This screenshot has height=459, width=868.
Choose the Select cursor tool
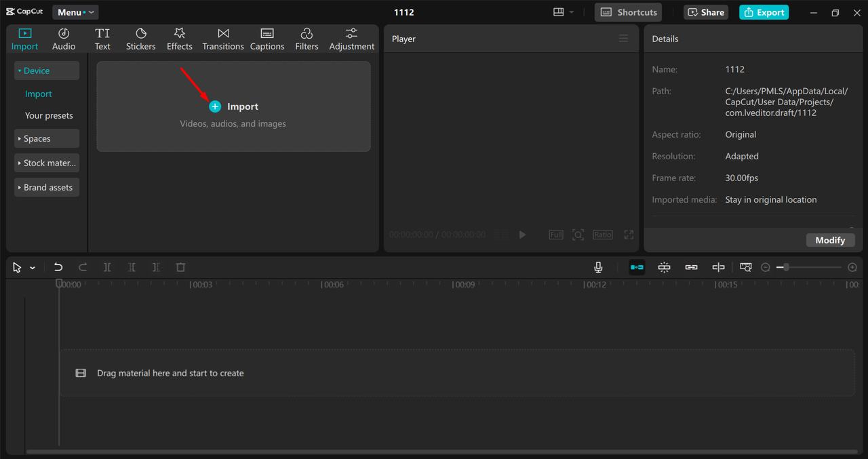[x=17, y=267]
